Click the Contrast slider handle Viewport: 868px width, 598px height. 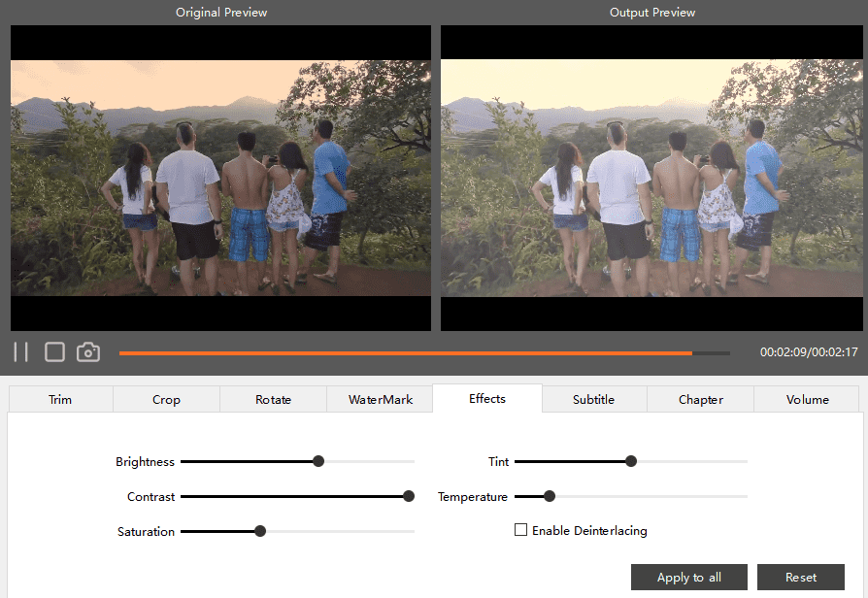click(x=409, y=496)
